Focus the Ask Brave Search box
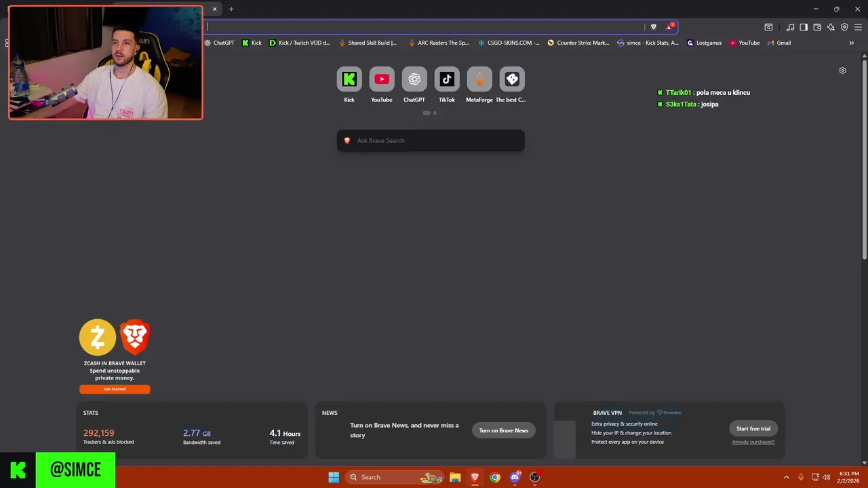Image resolution: width=868 pixels, height=488 pixels. pos(431,140)
